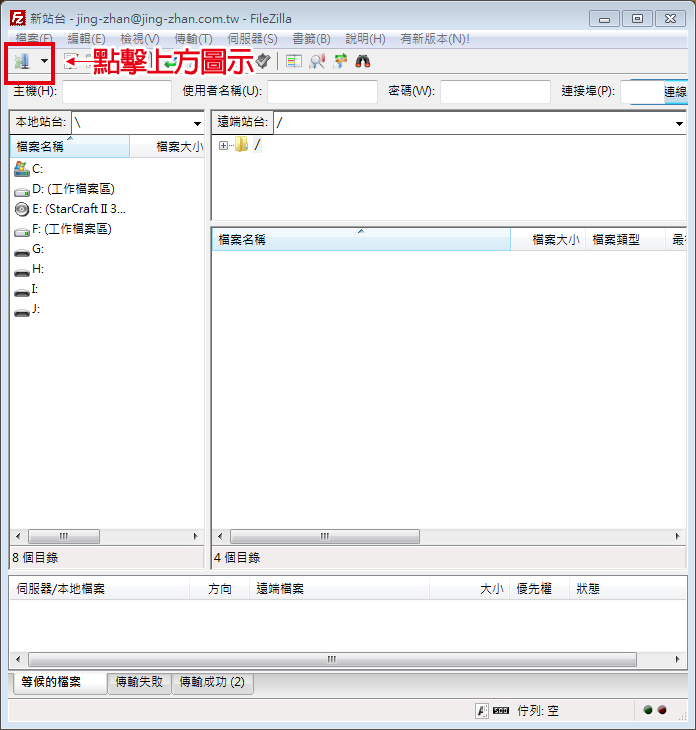696x730 pixels.
Task: Select the H: drive
Action: click(x=29, y=270)
